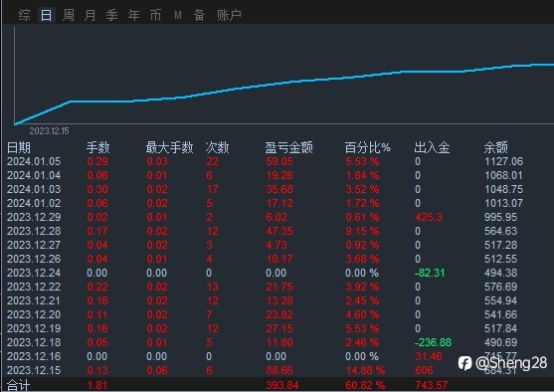Select the 2024.01.02 date row
The width and height of the screenshot is (554, 392).
click(34, 203)
